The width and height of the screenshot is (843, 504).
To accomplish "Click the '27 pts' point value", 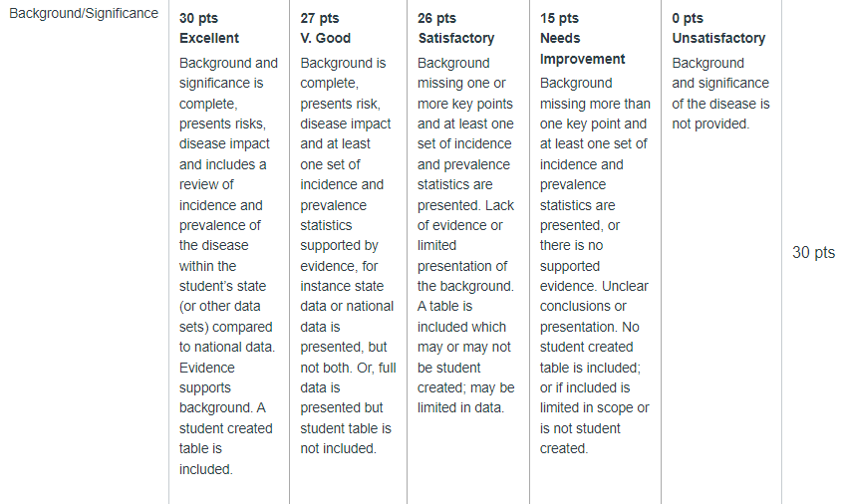I will click(x=319, y=18).
